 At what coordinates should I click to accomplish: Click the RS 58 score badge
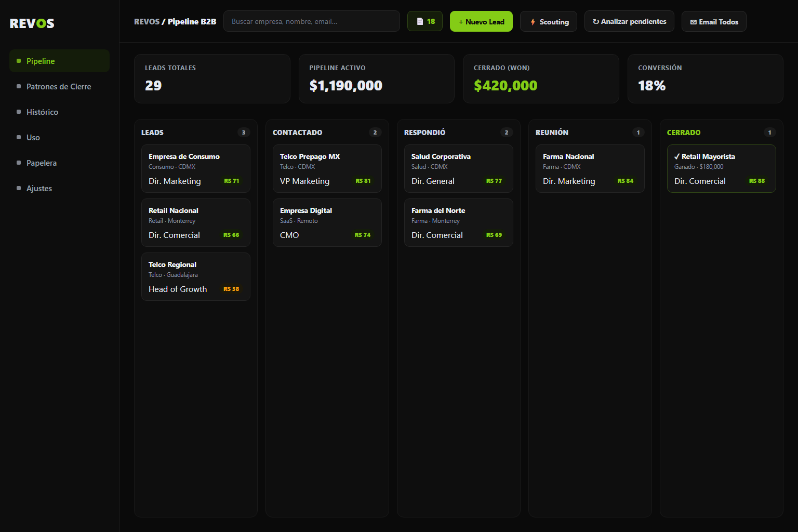pyautogui.click(x=231, y=289)
